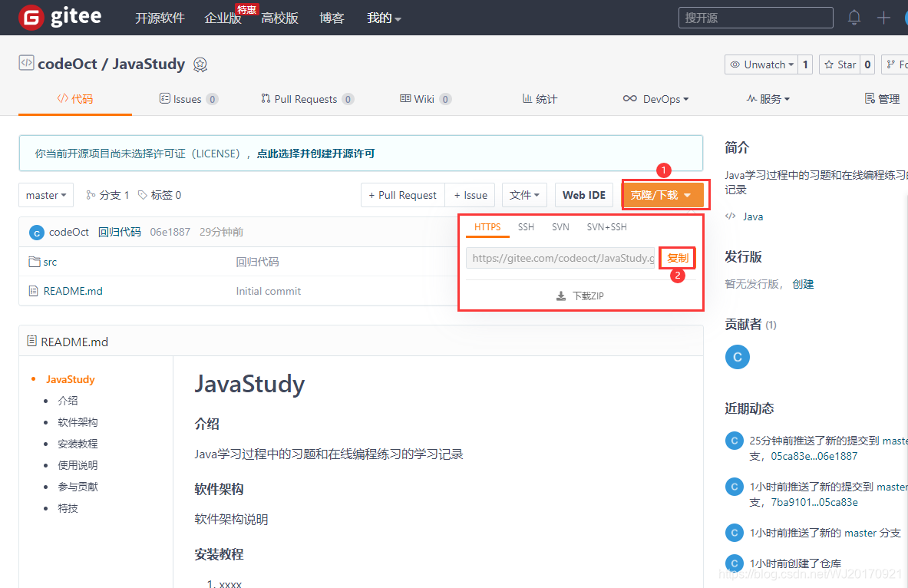Click avatar beside 1小时前创建了仓库
This screenshot has height=588, width=908.
click(735, 563)
